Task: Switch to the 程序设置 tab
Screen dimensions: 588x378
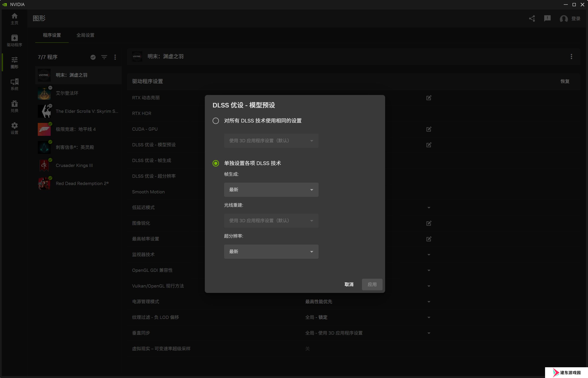Action: point(52,35)
